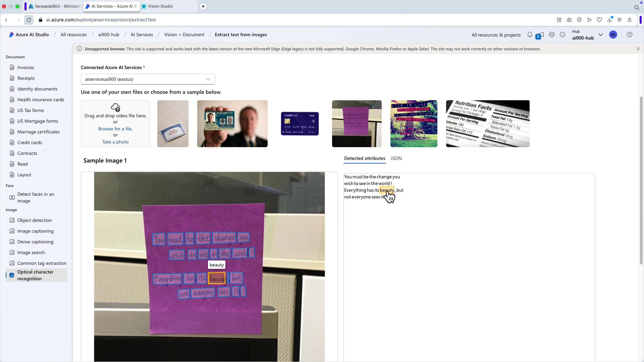
Task: Click the notifications bell icon
Action: pos(530,35)
